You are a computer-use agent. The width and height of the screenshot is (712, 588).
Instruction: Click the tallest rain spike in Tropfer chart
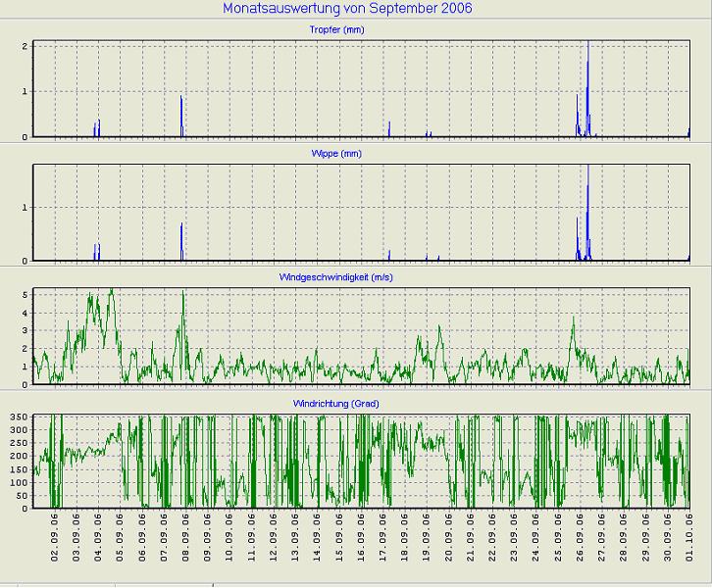[587, 59]
